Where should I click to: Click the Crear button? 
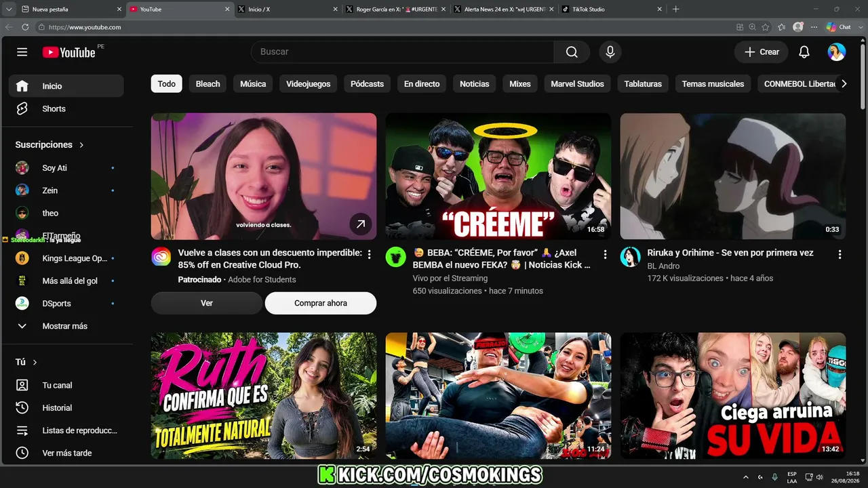click(762, 52)
